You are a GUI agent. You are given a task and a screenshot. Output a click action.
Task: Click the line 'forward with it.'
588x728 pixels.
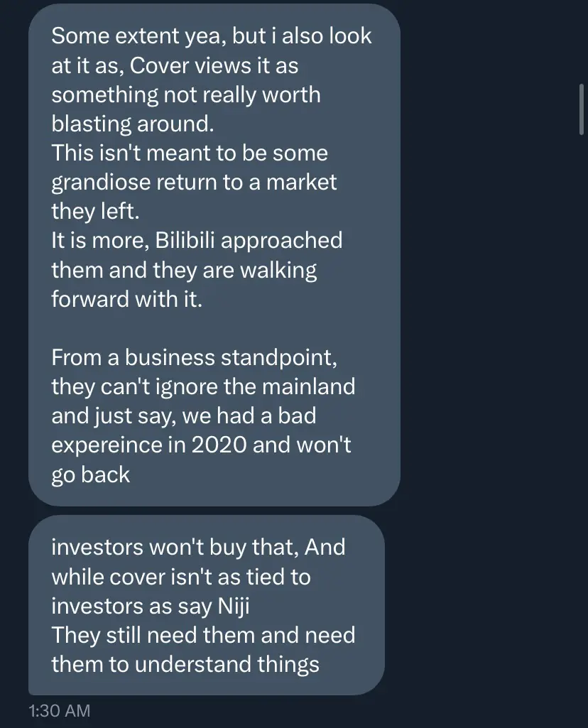coord(126,299)
